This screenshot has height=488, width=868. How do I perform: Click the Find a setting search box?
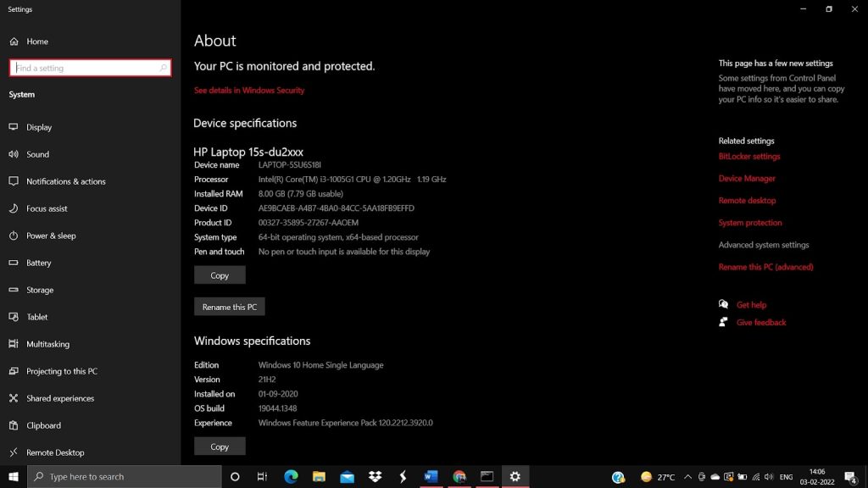(90, 68)
